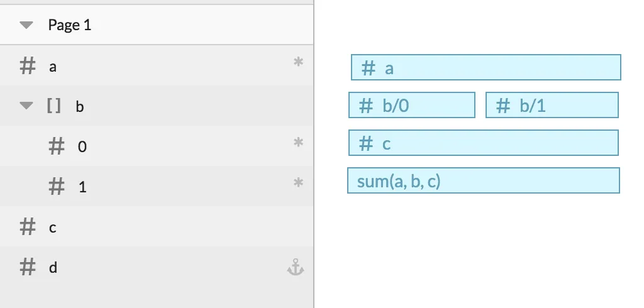The height and width of the screenshot is (308, 644).
Task: Click the asterisk marker on row a
Action: click(299, 62)
